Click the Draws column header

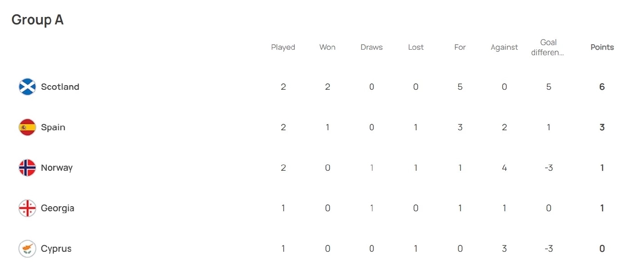click(372, 47)
